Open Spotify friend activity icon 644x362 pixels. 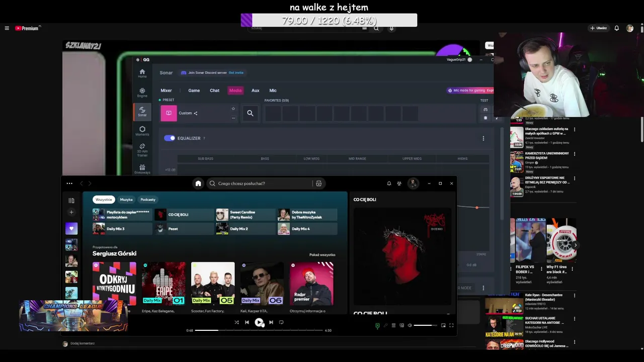[x=399, y=184]
